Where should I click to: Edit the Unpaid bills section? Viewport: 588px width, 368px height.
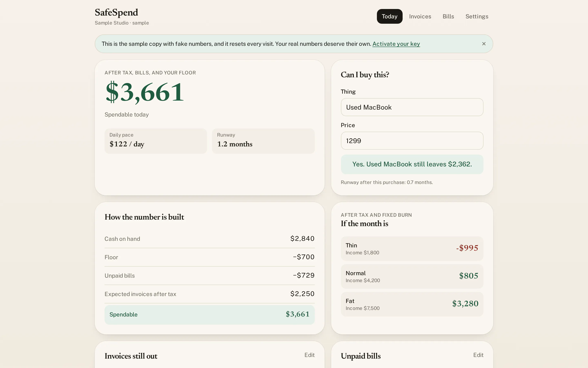coord(478,355)
